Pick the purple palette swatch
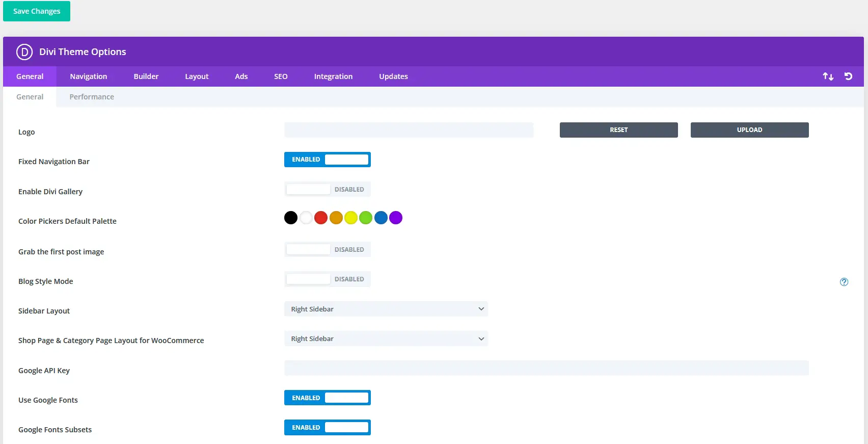Image resolution: width=868 pixels, height=444 pixels. [x=396, y=218]
